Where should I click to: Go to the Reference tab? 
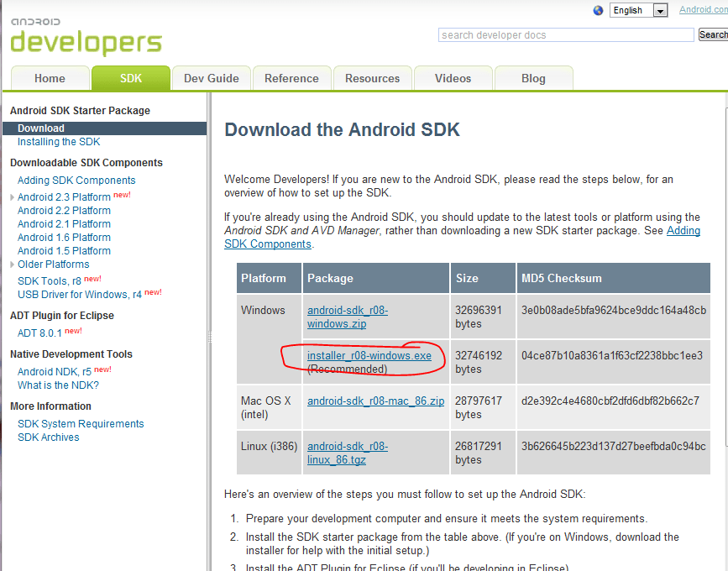tap(291, 78)
